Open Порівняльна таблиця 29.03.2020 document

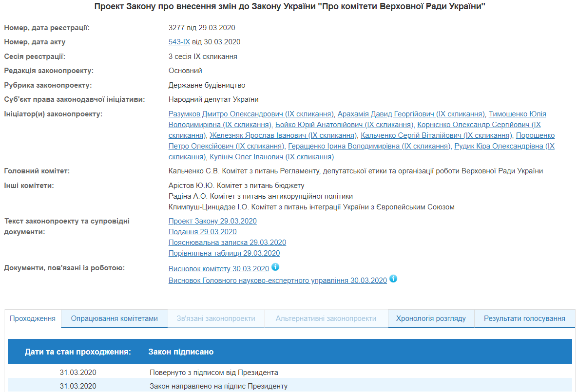coord(224,253)
